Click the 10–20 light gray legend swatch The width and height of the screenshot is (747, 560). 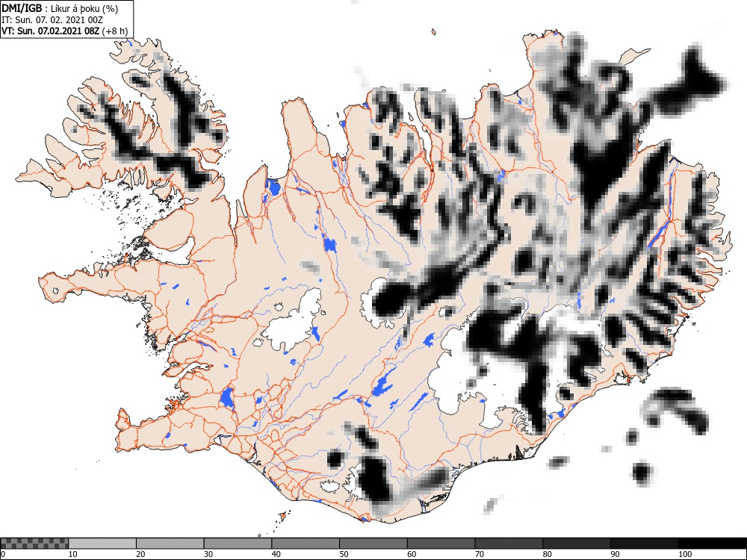(102, 544)
